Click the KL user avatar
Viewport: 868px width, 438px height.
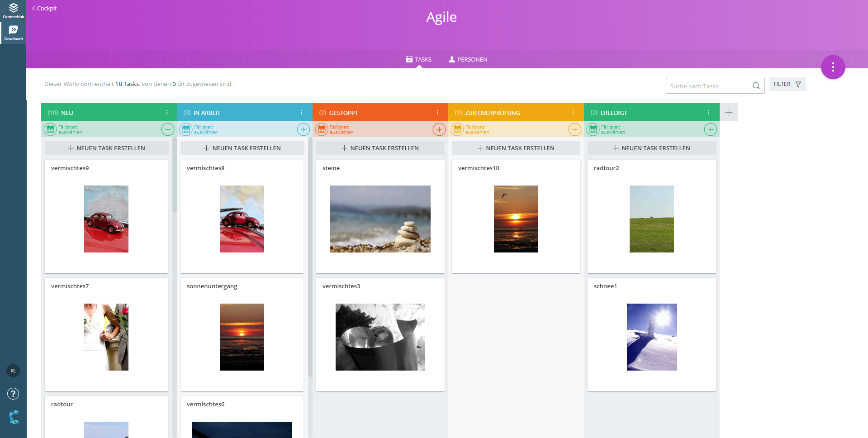point(13,371)
